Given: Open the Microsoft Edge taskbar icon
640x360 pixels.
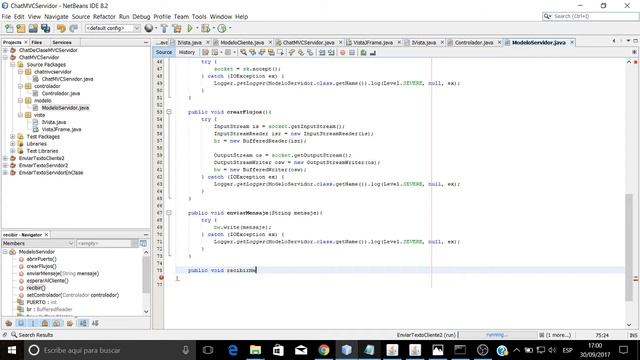Looking at the screenshot, I should (x=233, y=350).
